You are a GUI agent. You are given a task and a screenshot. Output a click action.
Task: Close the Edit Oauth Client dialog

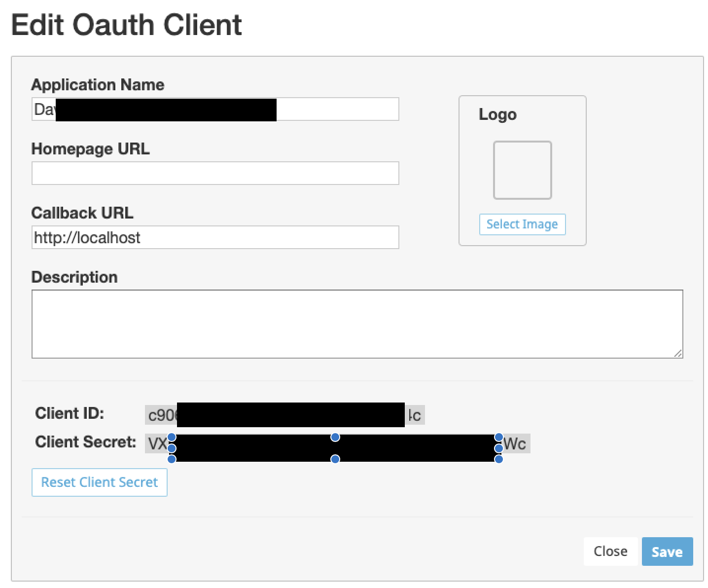[x=610, y=551]
